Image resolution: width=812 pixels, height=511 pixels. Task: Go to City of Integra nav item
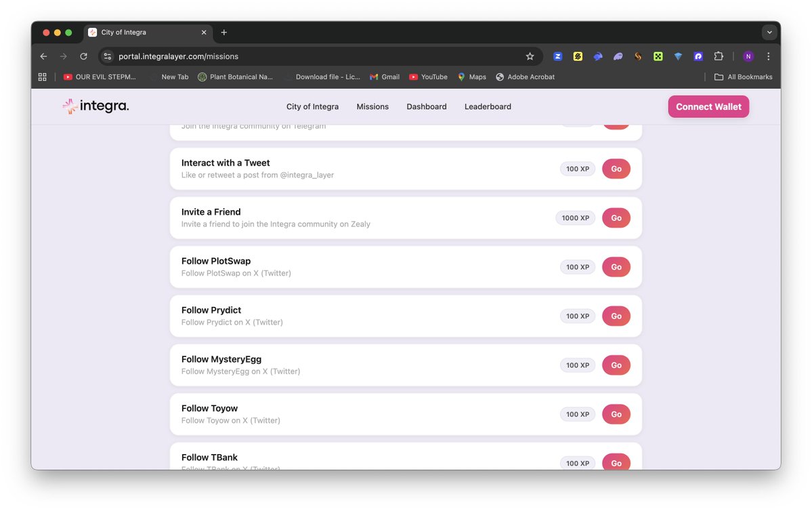pyautogui.click(x=312, y=106)
